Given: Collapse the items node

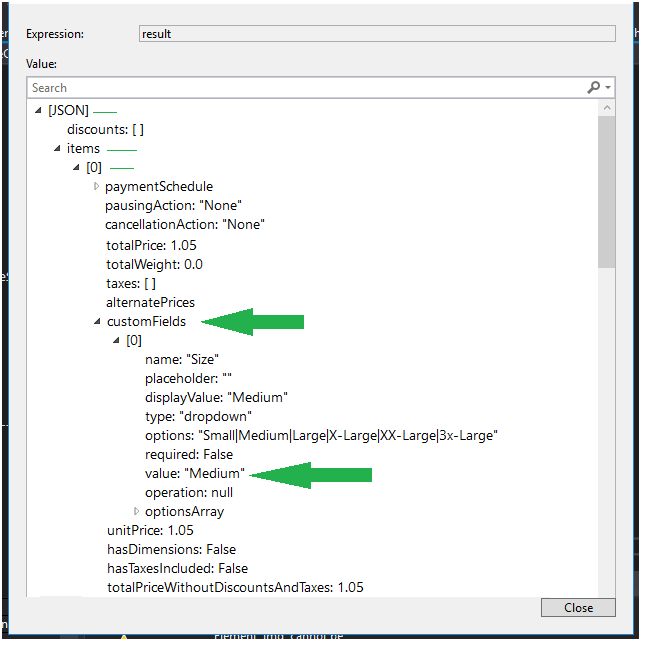Looking at the screenshot, I should coord(57,148).
